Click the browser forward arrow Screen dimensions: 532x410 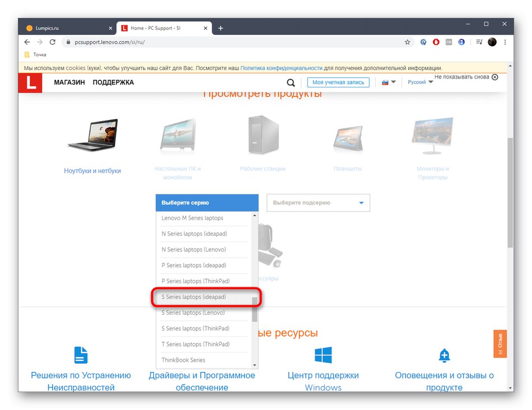[40, 42]
